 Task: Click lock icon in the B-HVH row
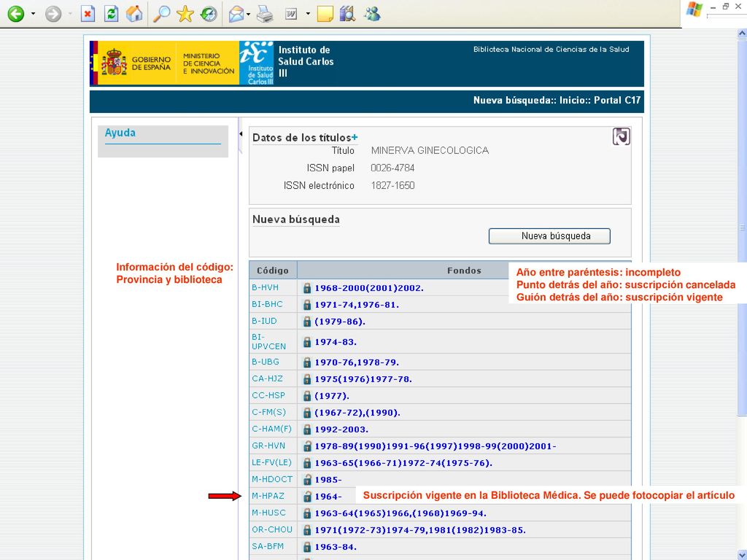[x=307, y=287]
